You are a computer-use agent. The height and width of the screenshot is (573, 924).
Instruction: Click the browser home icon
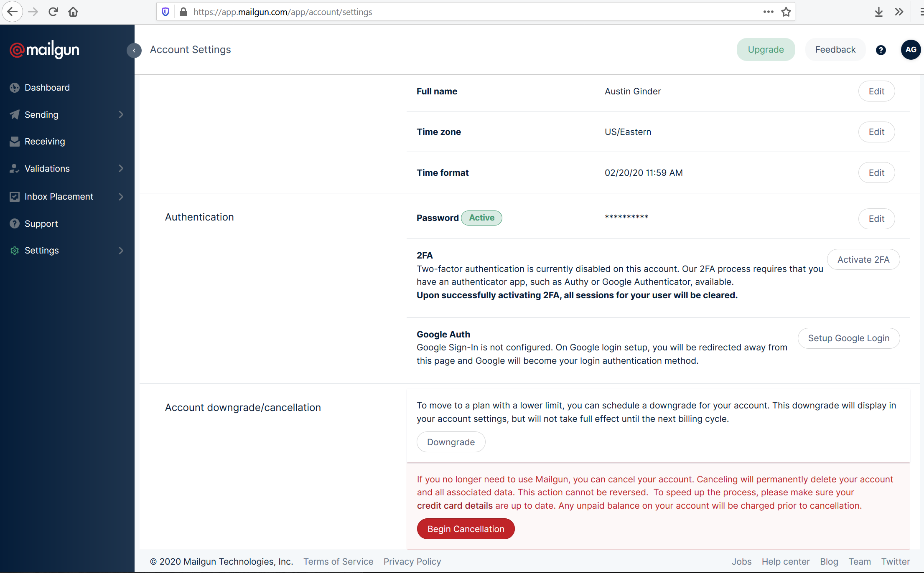(73, 12)
